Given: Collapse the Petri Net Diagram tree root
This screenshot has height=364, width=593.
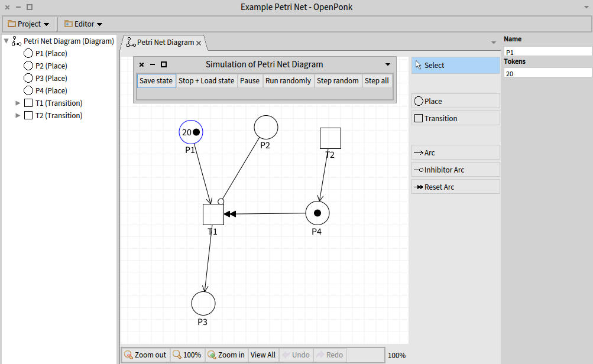Looking at the screenshot, I should click(5, 41).
